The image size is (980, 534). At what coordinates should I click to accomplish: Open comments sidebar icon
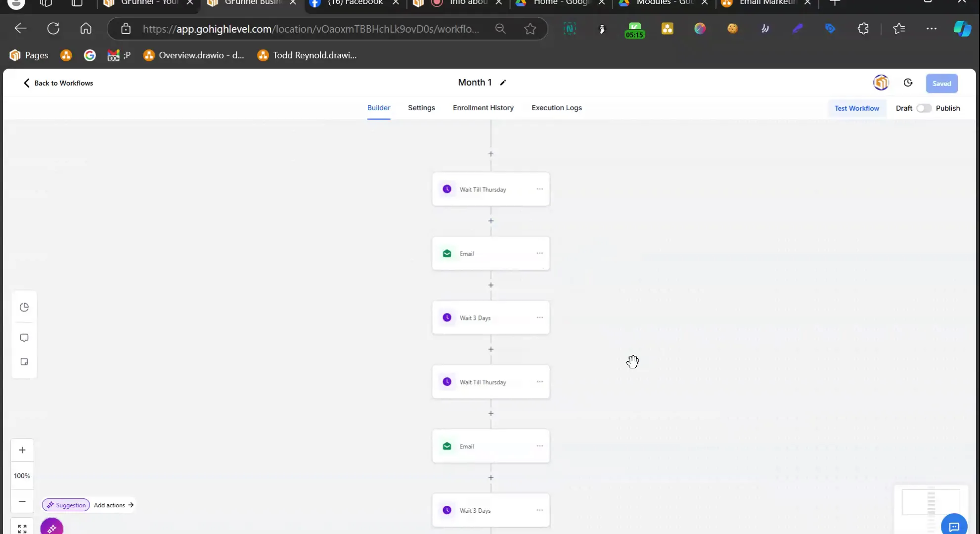click(24, 338)
